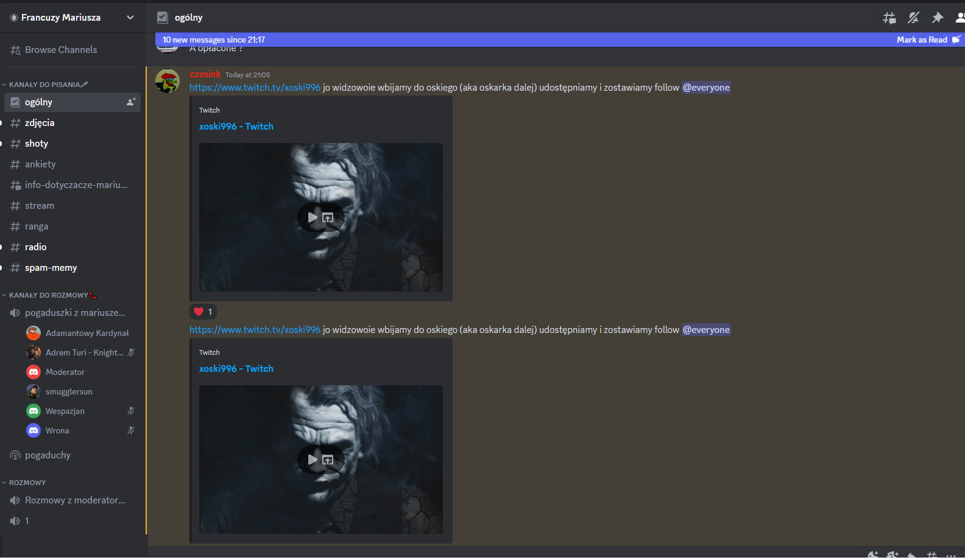Open the first twitch.tv/xoski996 link
965x560 pixels.
pyautogui.click(x=255, y=88)
